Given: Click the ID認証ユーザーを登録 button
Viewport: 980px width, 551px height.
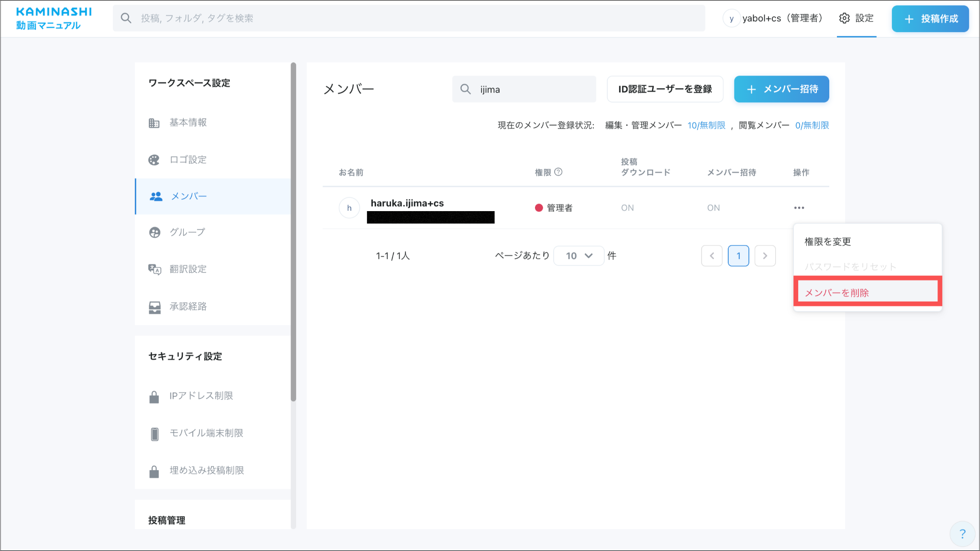Looking at the screenshot, I should click(665, 89).
